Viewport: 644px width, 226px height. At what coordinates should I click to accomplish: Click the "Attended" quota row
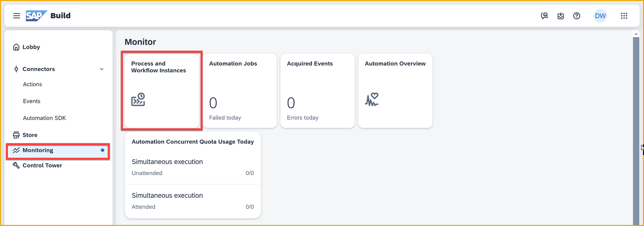coord(193,201)
